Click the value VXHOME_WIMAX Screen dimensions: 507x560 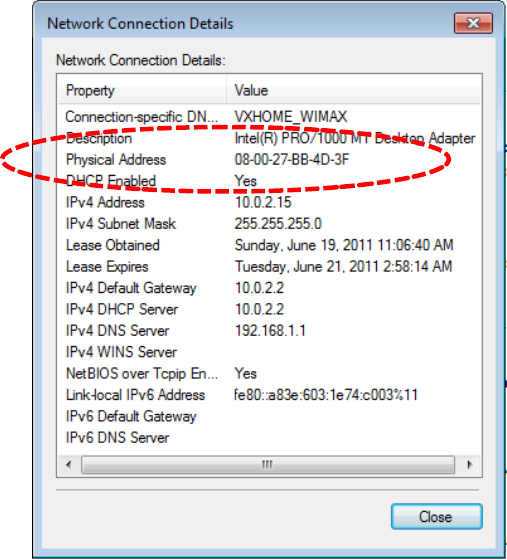click(x=291, y=117)
